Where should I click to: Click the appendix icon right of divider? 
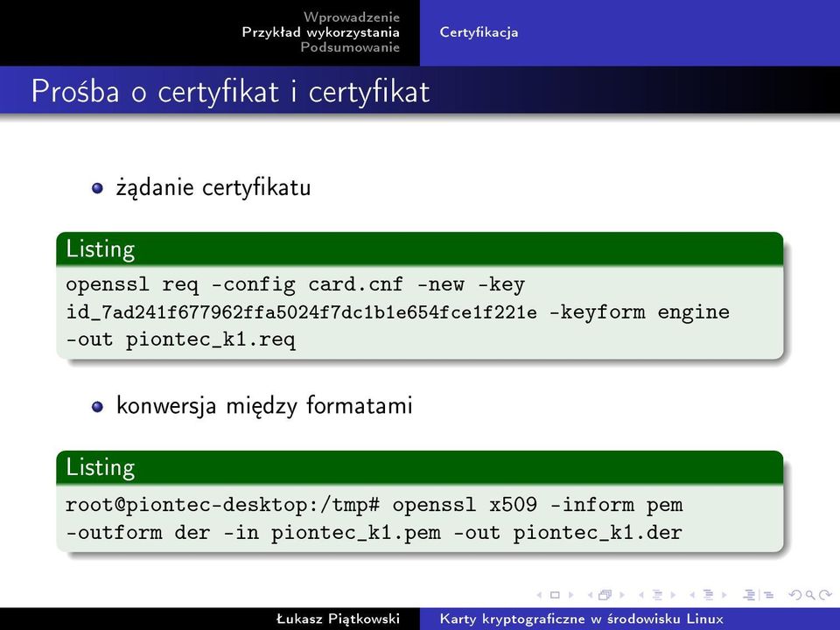point(768,595)
